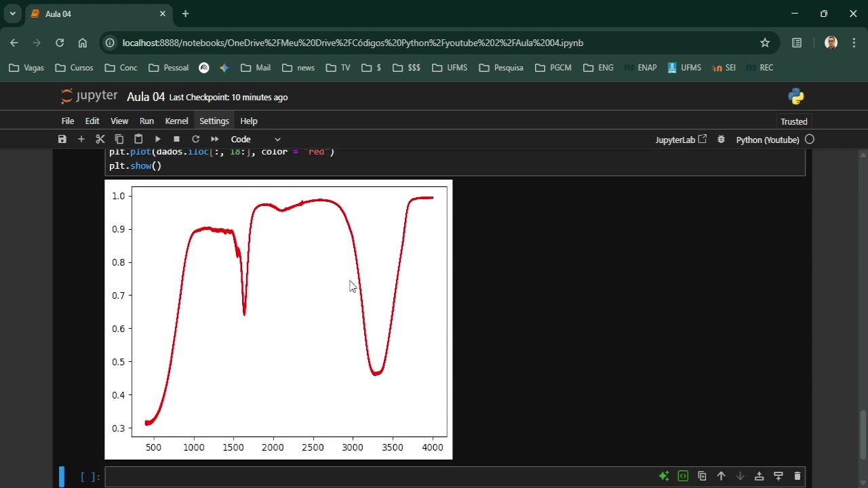The height and width of the screenshot is (488, 868).
Task: Open the browser profile avatar
Action: tap(831, 43)
